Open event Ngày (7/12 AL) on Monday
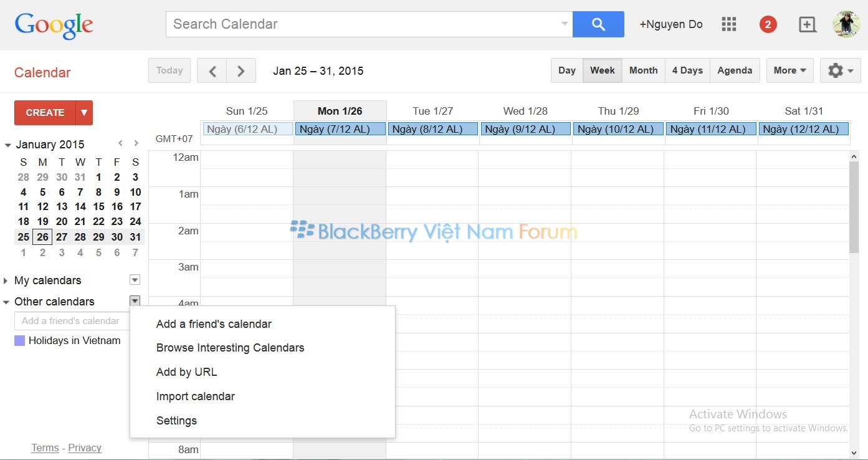 (340, 129)
